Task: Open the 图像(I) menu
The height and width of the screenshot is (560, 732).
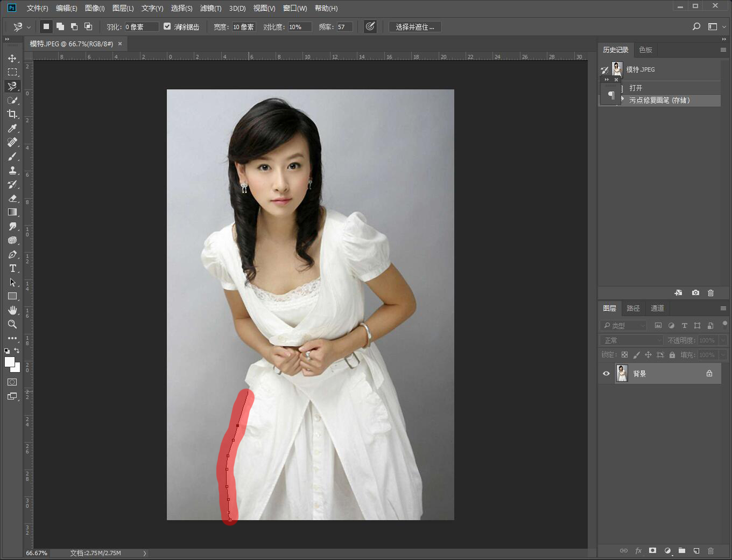Action: [x=95, y=8]
